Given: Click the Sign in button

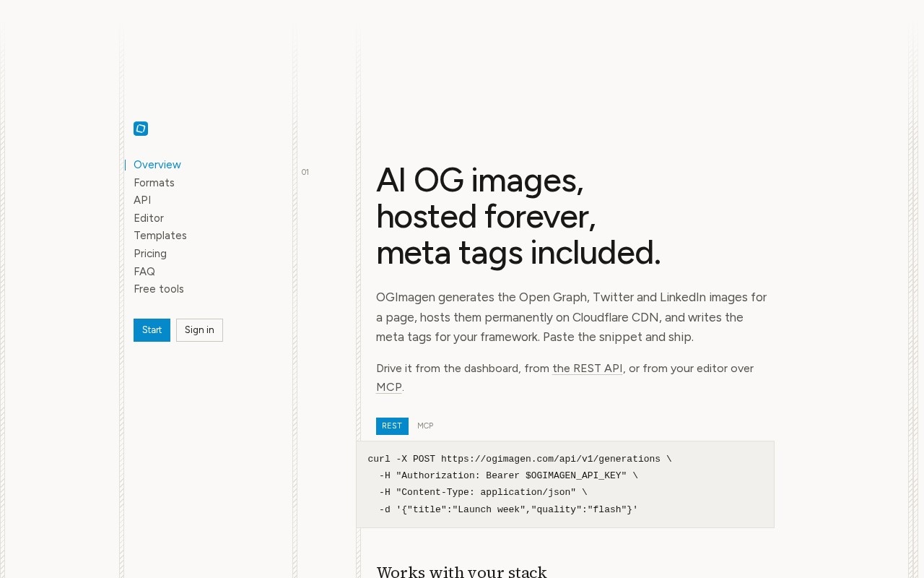Looking at the screenshot, I should [199, 330].
